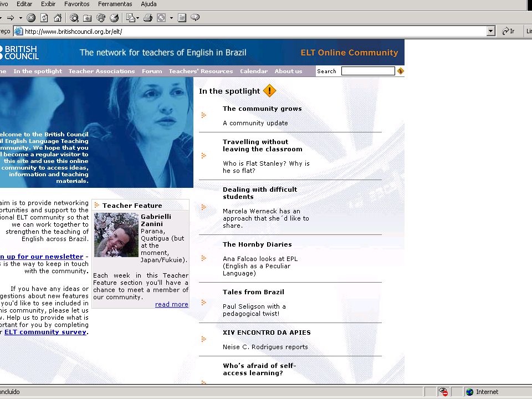The width and height of the screenshot is (532, 399).
Task: Open Dealing with difficult students article
Action: [x=260, y=193]
